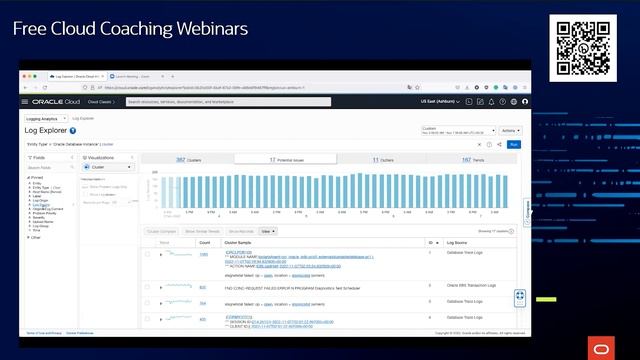The image size is (640, 360).
Task: Open the Logging Analytics dropdown
Action: pos(46,118)
